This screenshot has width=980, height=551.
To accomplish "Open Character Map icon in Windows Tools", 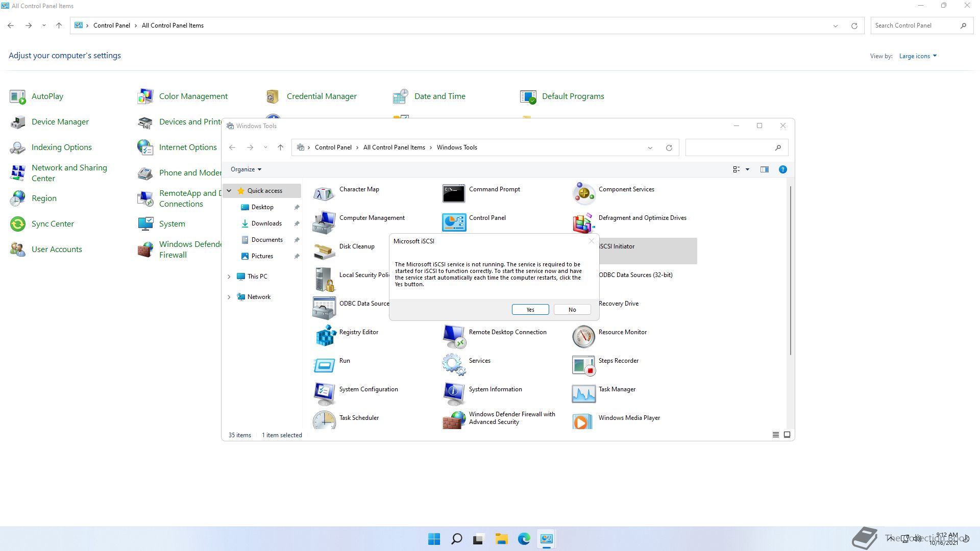I will coord(324,194).
